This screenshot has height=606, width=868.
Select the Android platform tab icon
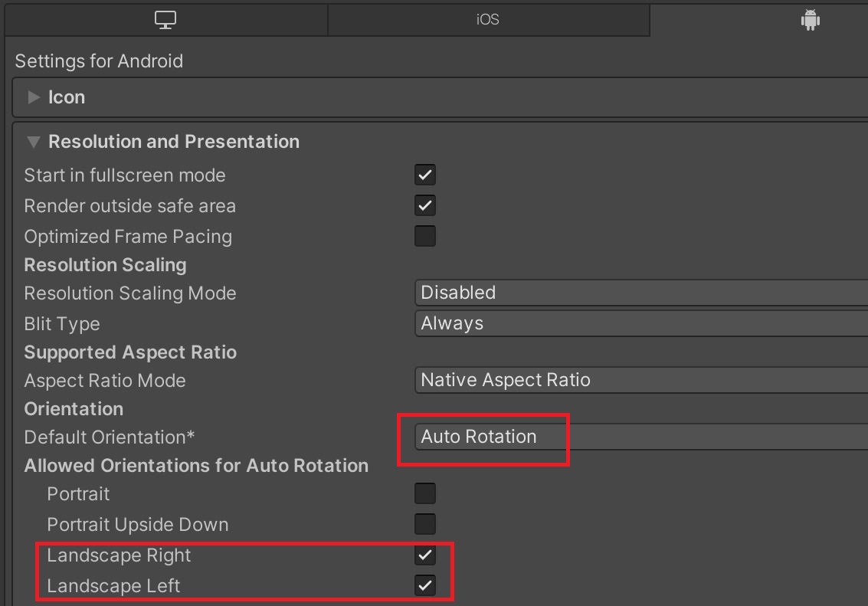[x=810, y=20]
